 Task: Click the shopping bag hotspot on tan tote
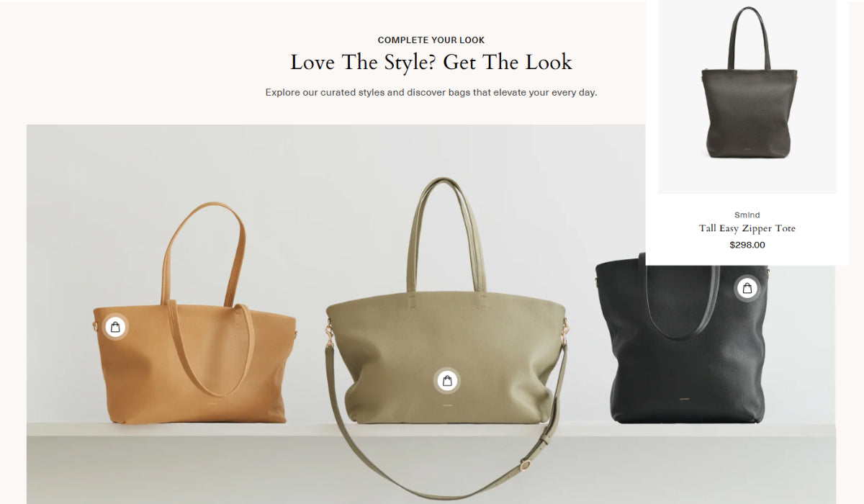click(115, 327)
